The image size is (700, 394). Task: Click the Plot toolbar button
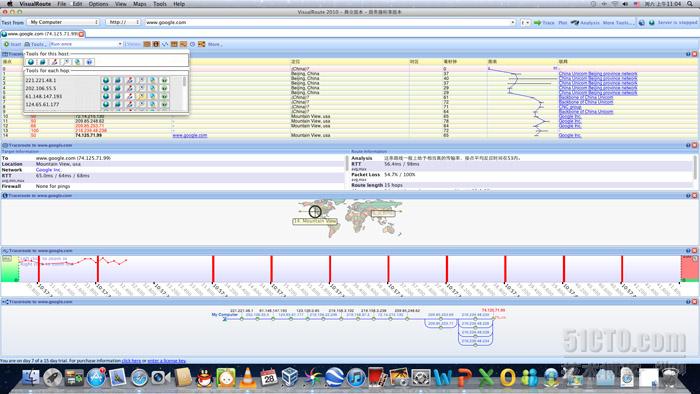[x=562, y=22]
